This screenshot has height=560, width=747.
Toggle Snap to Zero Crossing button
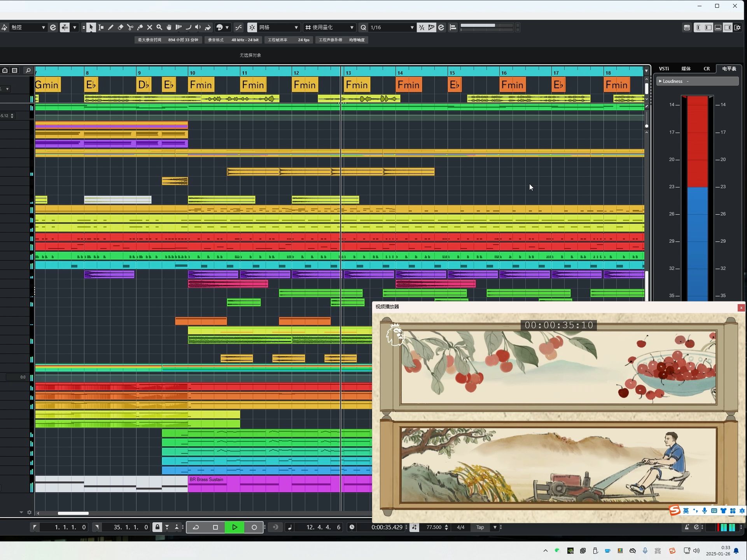(x=238, y=27)
